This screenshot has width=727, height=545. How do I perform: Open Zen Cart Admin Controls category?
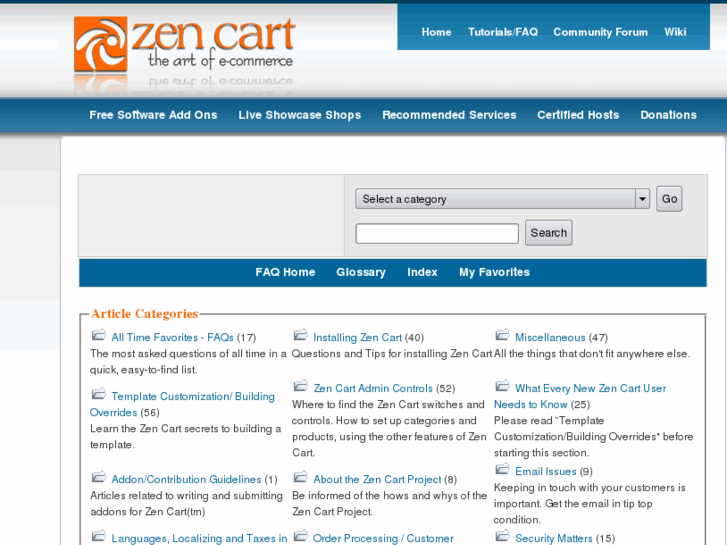click(x=373, y=388)
